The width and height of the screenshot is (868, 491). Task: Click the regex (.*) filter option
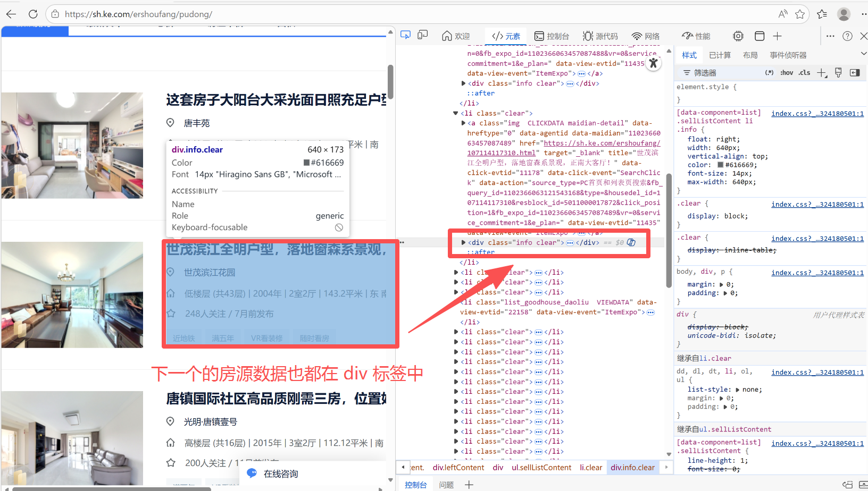[769, 73]
